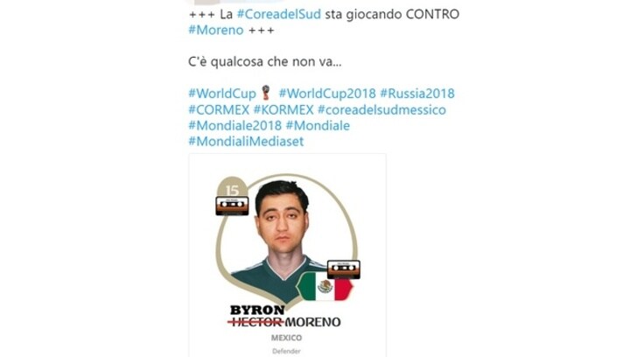Click the cassette icon below number 15

tap(232, 206)
